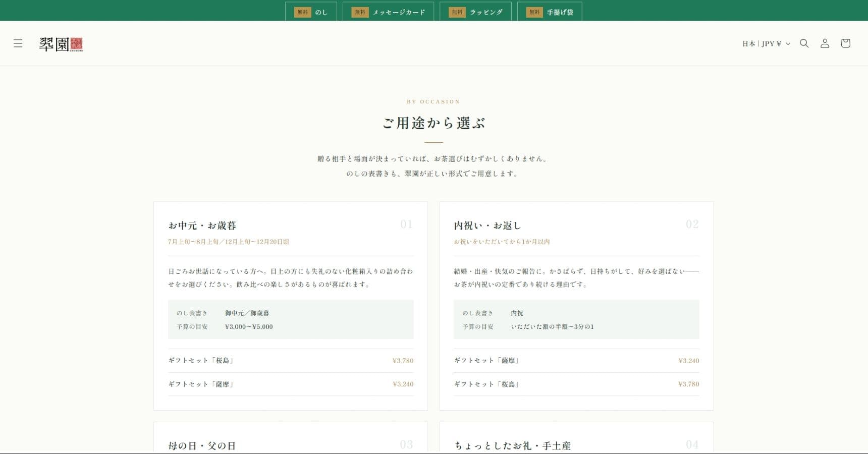The width and height of the screenshot is (868, 454).
Task: Click the ご用途から選ぶ section title
Action: (x=433, y=123)
